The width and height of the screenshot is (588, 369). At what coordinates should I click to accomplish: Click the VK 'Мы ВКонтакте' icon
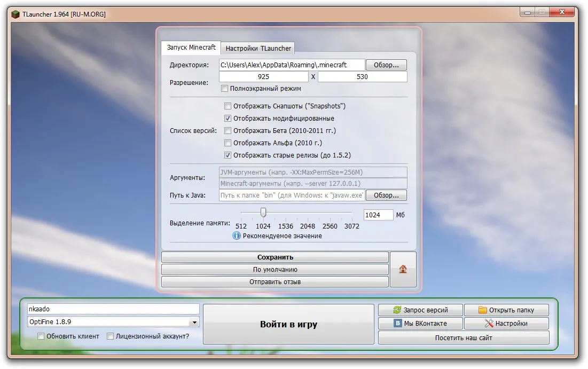coord(397,323)
